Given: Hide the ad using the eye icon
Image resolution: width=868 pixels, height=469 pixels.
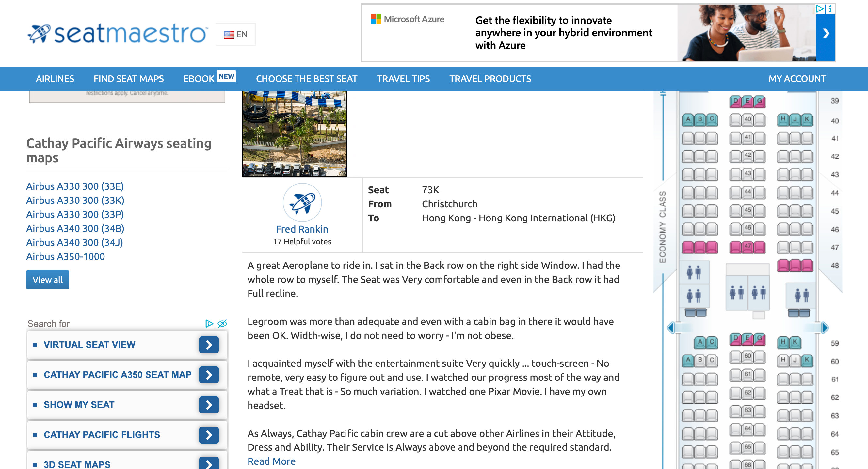Looking at the screenshot, I should (x=222, y=323).
